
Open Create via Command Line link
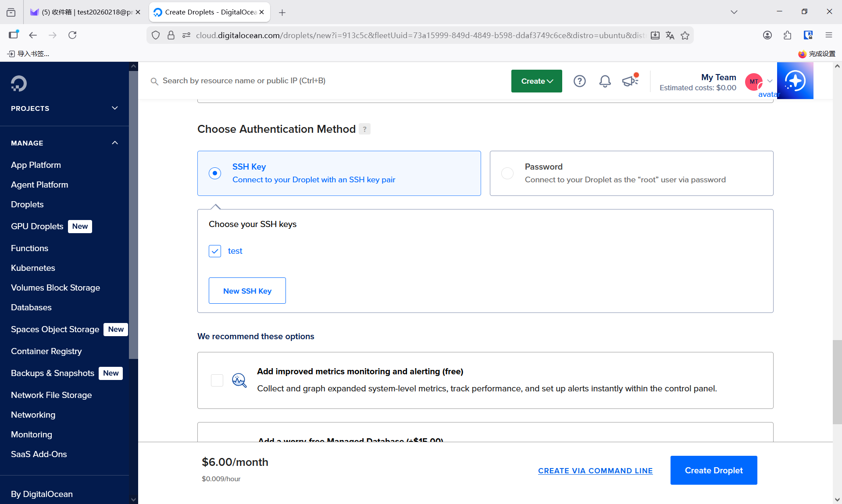[595, 471]
